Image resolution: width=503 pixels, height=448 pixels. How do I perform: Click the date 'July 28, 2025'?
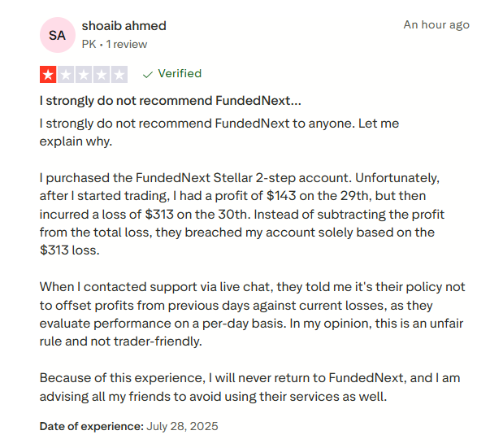(183, 426)
